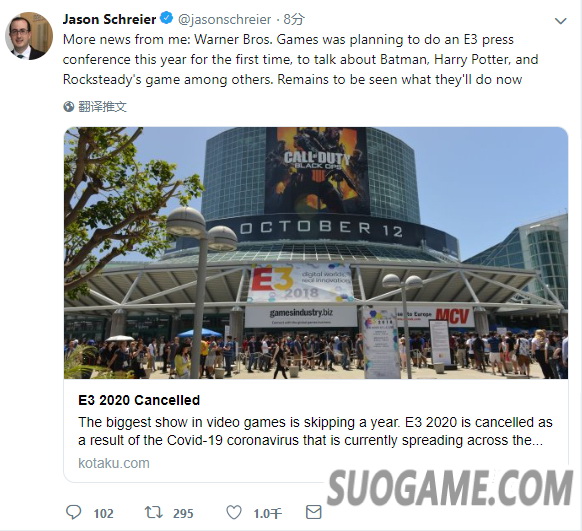Image resolution: width=582 pixels, height=531 pixels.
Task: Open the 8分 timestamp link
Action: click(x=294, y=19)
